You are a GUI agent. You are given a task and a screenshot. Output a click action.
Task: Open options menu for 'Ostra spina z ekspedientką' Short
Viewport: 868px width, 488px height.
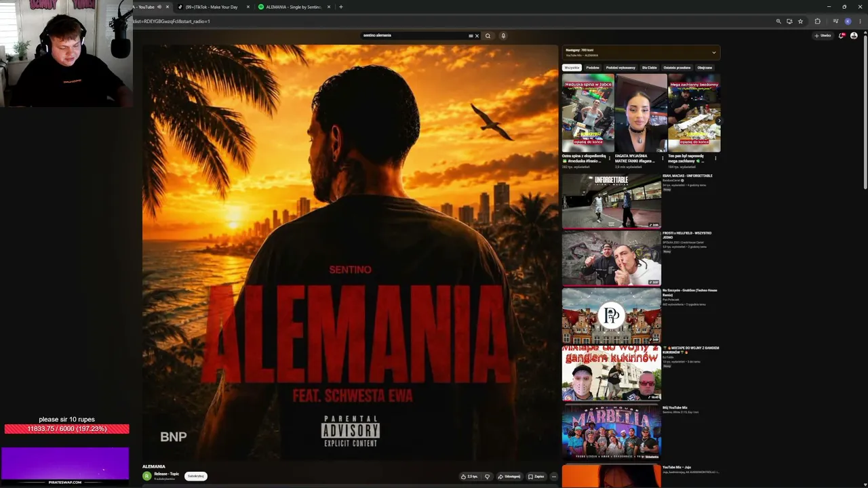point(609,158)
